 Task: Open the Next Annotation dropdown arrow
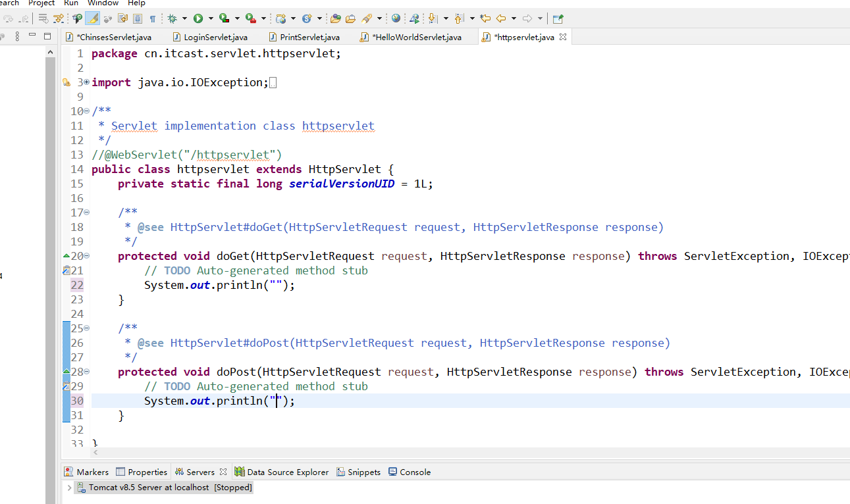click(446, 18)
